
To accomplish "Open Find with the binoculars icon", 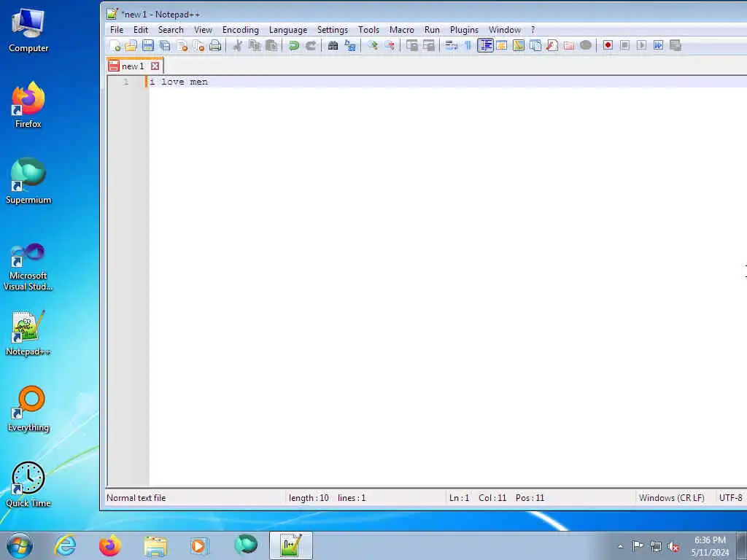I will pyautogui.click(x=333, y=46).
